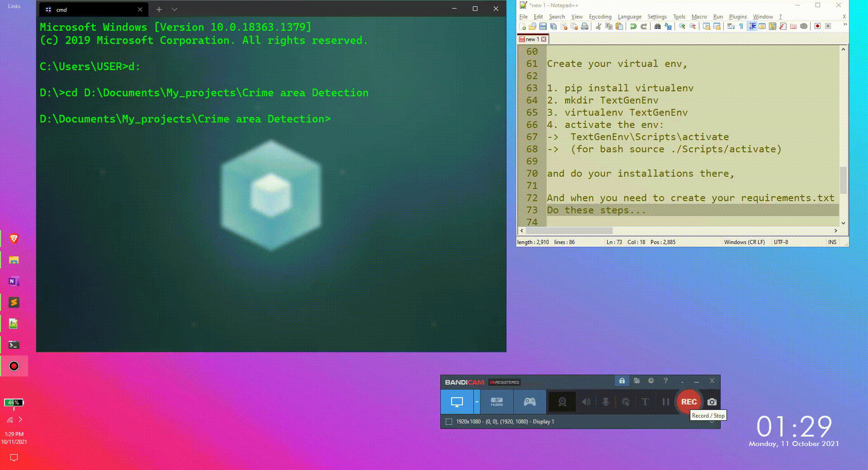The image size is (868, 470).
Task: Click the battery 46% indicator
Action: coord(14,403)
